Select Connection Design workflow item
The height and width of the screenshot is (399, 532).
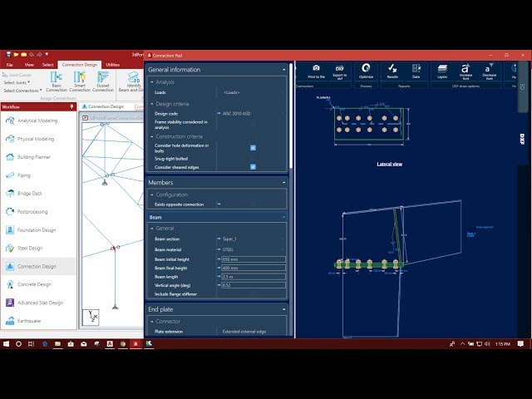38,266
